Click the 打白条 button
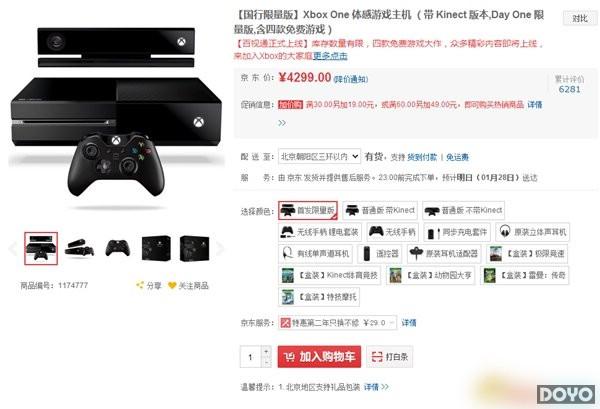This screenshot has height=409, width=600. click(x=390, y=357)
